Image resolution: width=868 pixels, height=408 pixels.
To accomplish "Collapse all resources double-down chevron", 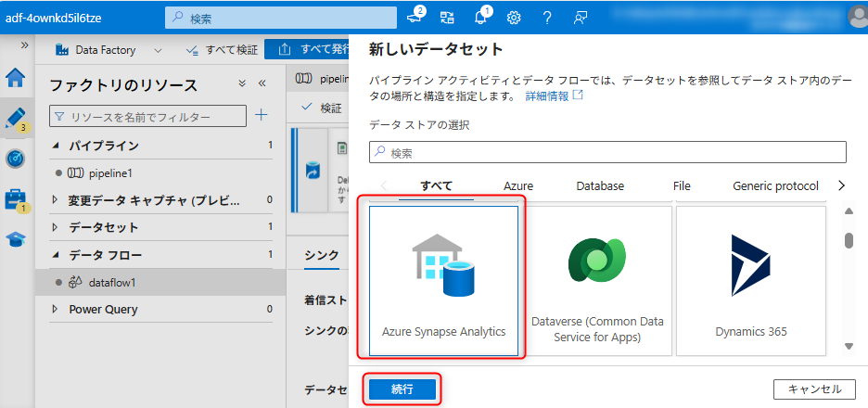I will coord(242,83).
